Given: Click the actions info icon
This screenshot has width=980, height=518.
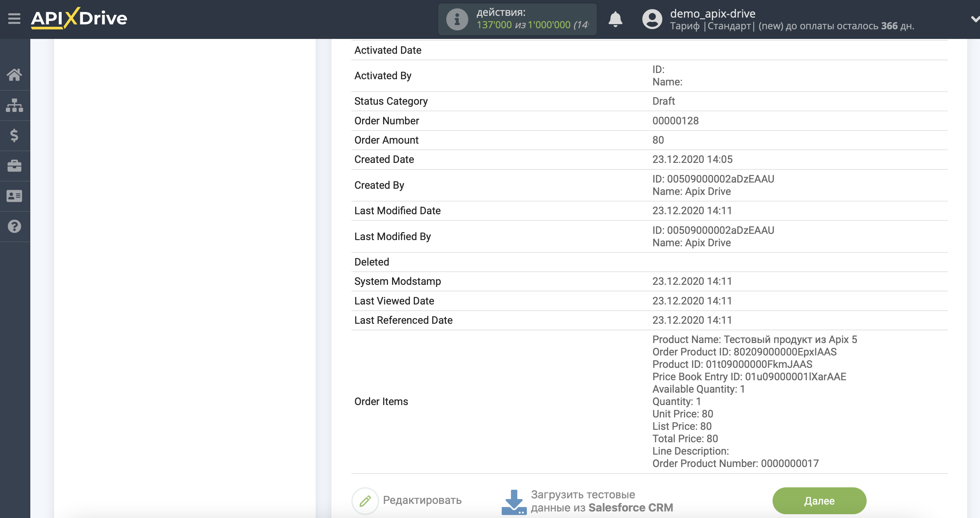Looking at the screenshot, I should [457, 19].
